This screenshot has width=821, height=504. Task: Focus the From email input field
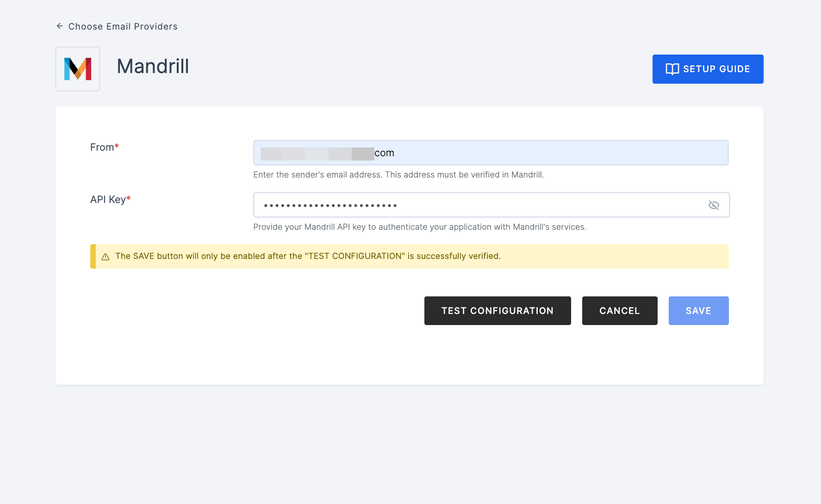(x=491, y=153)
